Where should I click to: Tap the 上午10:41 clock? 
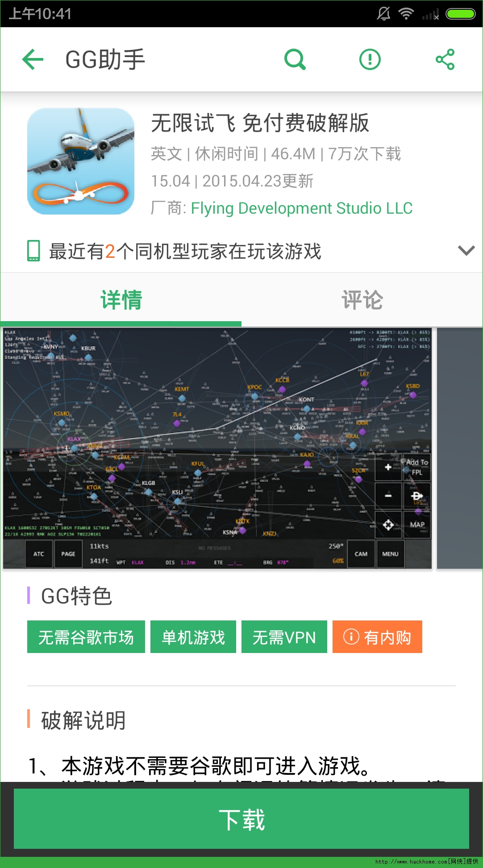click(x=40, y=14)
